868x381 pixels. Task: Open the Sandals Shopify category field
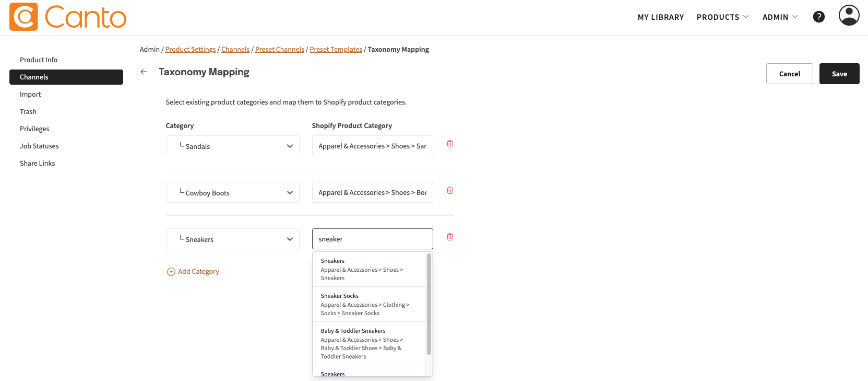tap(373, 146)
